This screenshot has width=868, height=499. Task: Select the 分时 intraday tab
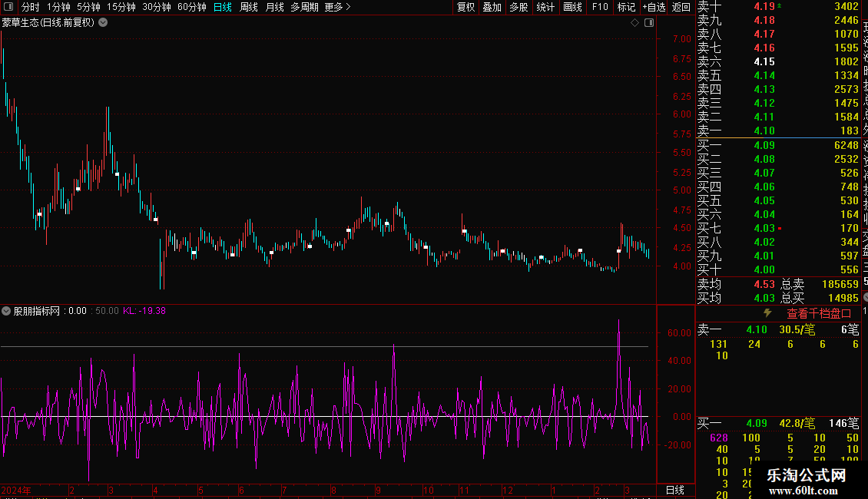[30, 7]
